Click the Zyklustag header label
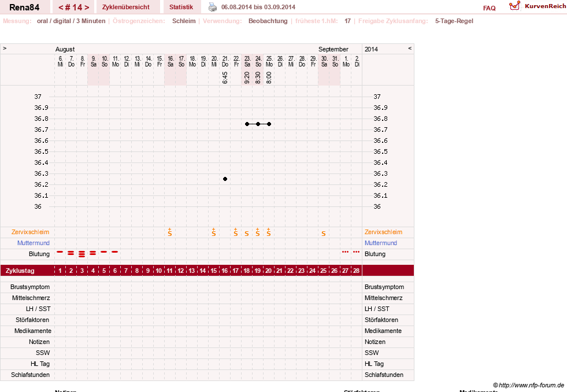This screenshot has width=567, height=392. click(x=20, y=271)
